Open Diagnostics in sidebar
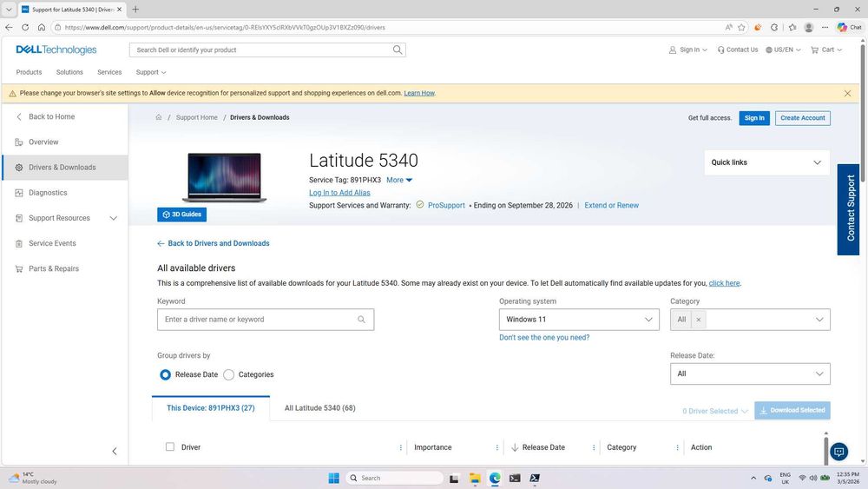This screenshot has width=868, height=489. click(x=65, y=193)
